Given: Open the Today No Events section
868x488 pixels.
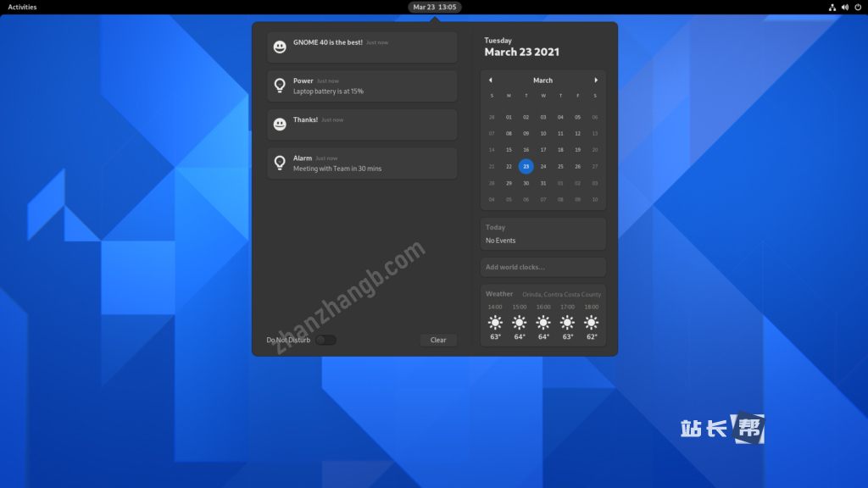Looking at the screenshot, I should pos(542,234).
